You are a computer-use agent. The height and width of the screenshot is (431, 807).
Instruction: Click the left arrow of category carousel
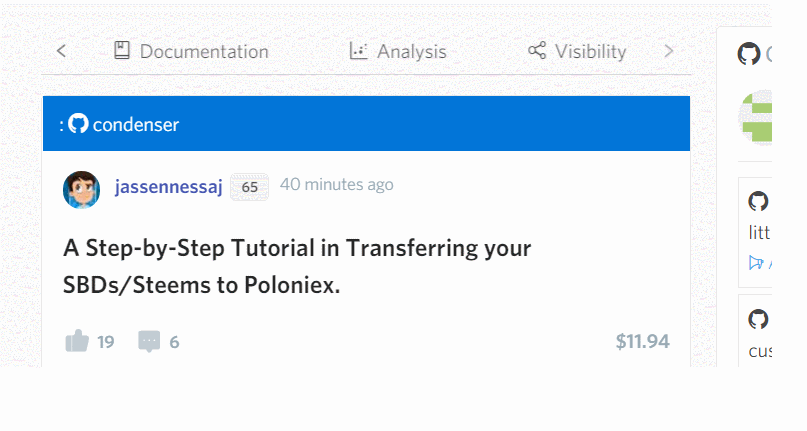click(61, 51)
